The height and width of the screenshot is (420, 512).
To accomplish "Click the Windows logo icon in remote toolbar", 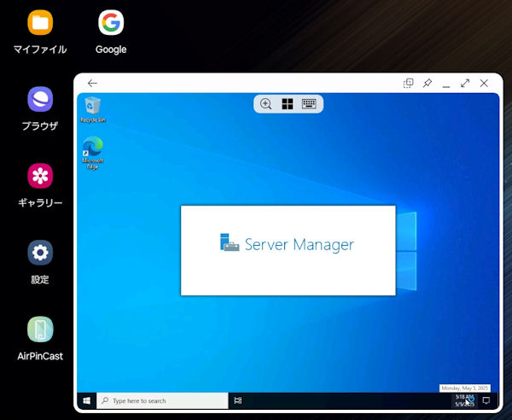I will tap(288, 104).
